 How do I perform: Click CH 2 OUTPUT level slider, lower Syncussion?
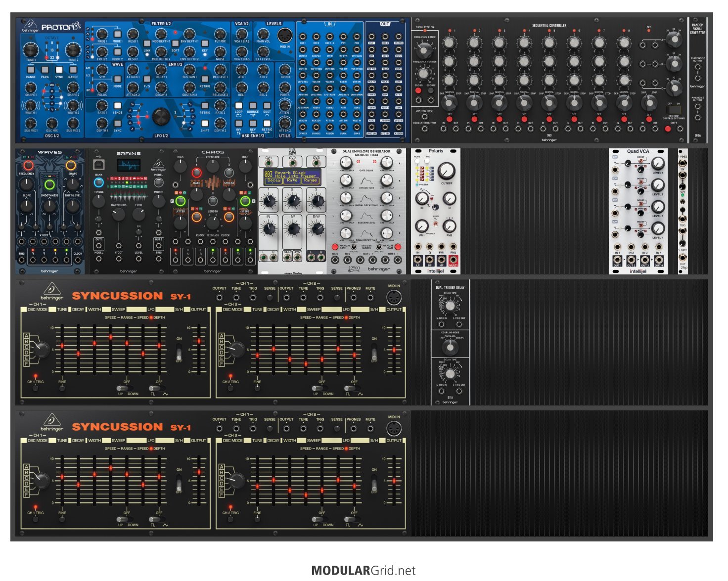(x=394, y=480)
